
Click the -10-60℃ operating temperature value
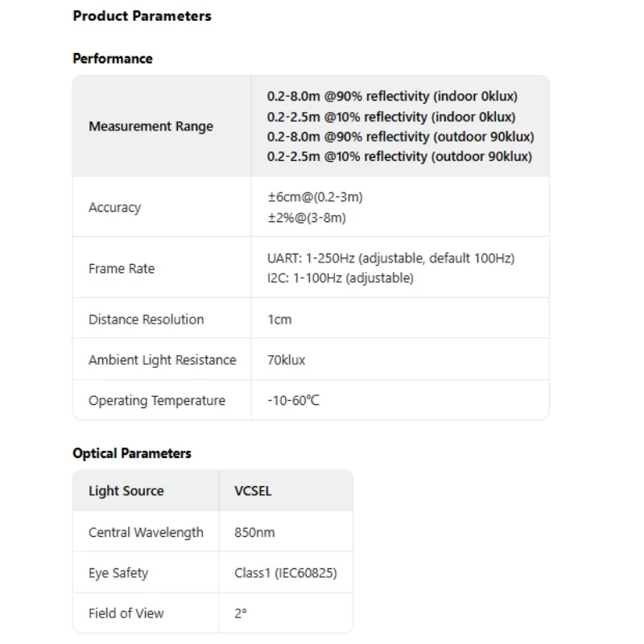click(293, 401)
